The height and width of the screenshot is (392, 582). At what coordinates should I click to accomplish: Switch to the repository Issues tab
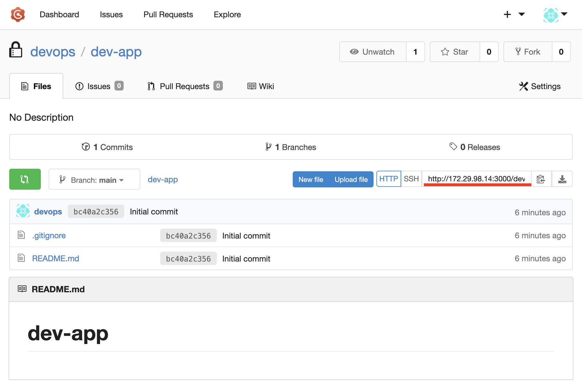tap(99, 86)
